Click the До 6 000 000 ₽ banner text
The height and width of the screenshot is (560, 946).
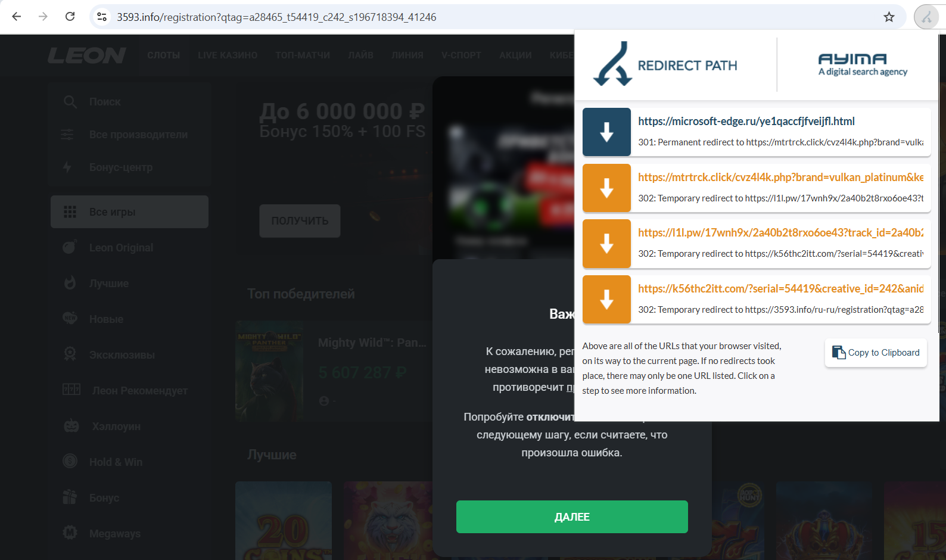(342, 111)
